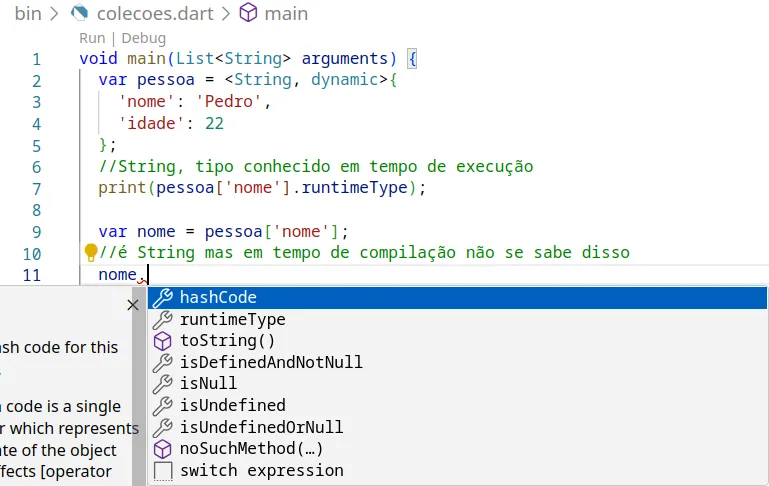Click runtimeType in the code on line 7
This screenshot has height=486, width=769.
click(x=355, y=188)
